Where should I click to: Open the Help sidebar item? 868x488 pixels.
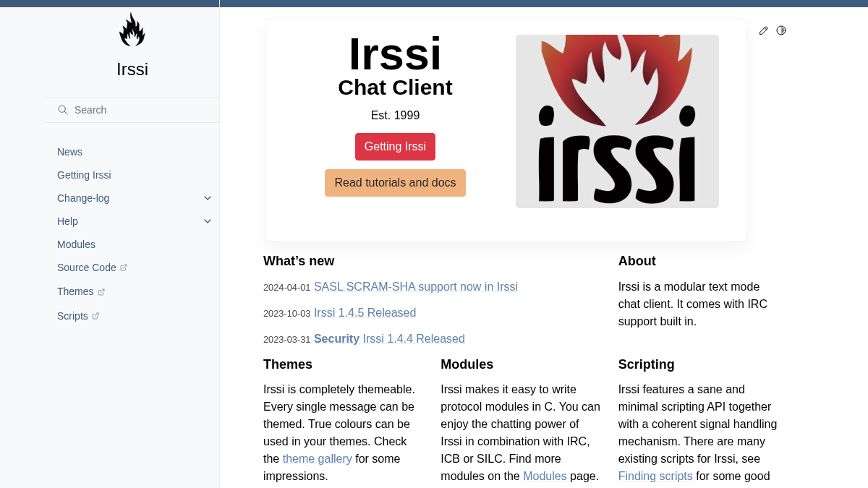tap(67, 221)
